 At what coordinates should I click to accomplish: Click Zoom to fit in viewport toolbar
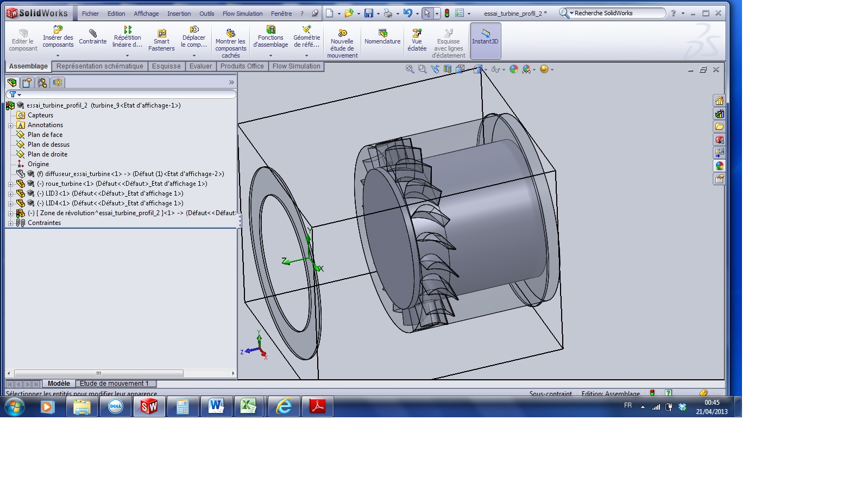coord(410,69)
